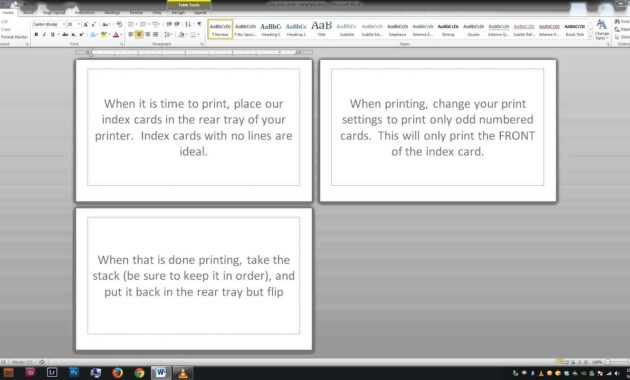Switch to the Review tab
630x380 pixels.
(136, 13)
